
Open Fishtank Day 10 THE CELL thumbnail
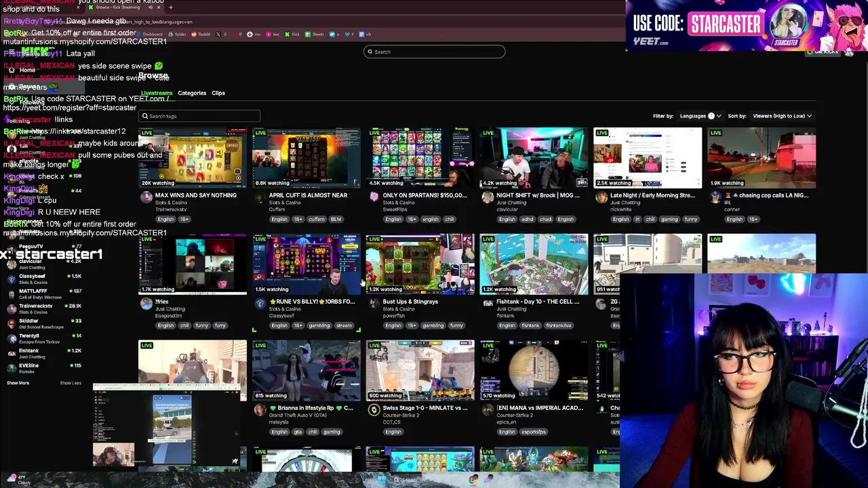pyautogui.click(x=534, y=264)
